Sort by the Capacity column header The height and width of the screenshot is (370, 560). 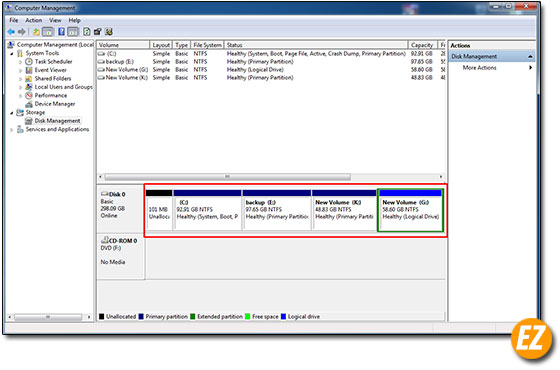point(423,45)
